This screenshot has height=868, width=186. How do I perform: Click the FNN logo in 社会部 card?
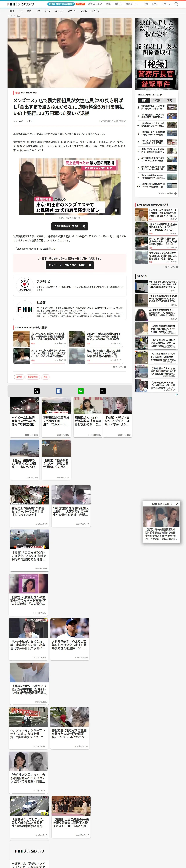click(25, 309)
